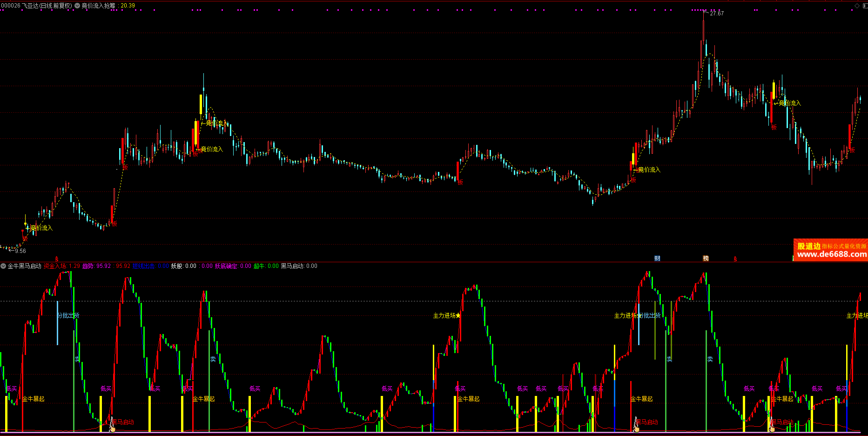Image resolution: width=868 pixels, height=436 pixels.
Task: Click the 短线出击: 0.00 value
Action: 151,266
